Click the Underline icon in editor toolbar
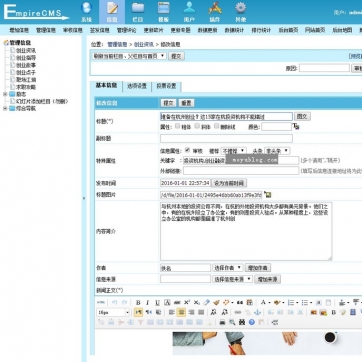This screenshot has height=362, width=362. [x=157, y=303]
